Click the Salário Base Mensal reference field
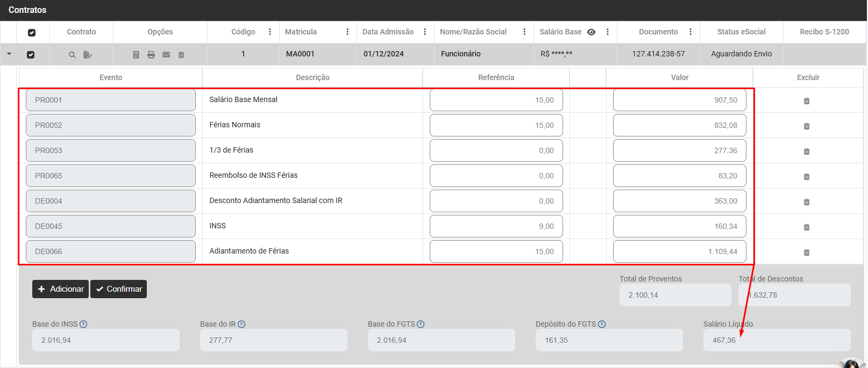Image resolution: width=868 pixels, height=368 pixels. pos(496,100)
